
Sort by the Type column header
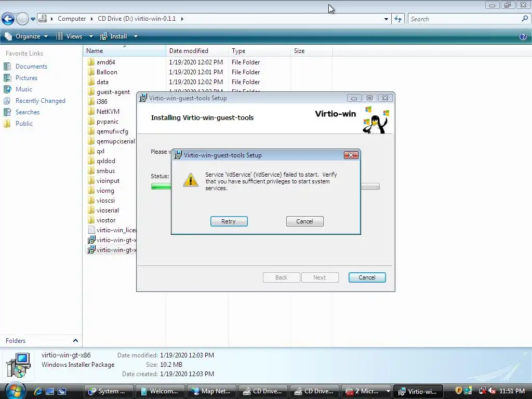260,51
